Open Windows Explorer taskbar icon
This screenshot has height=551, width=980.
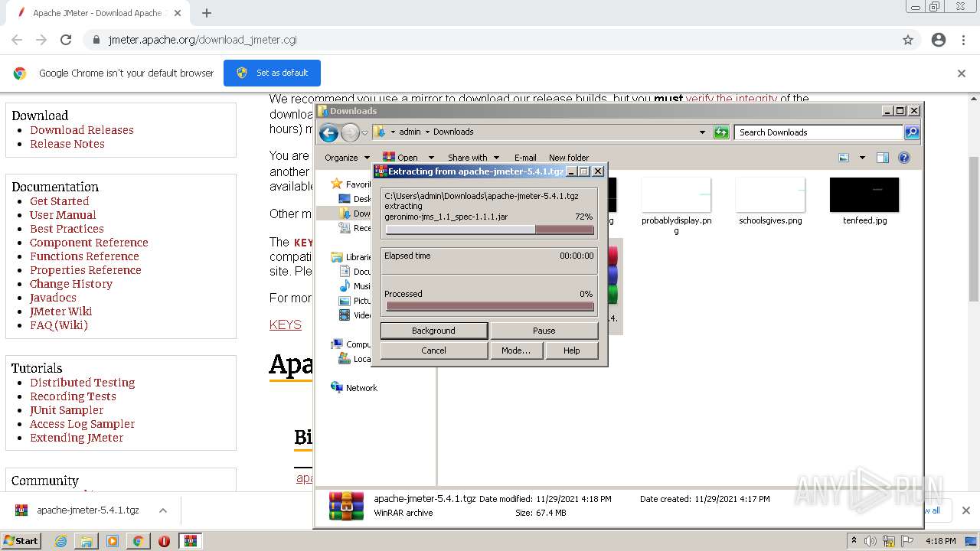(87, 541)
